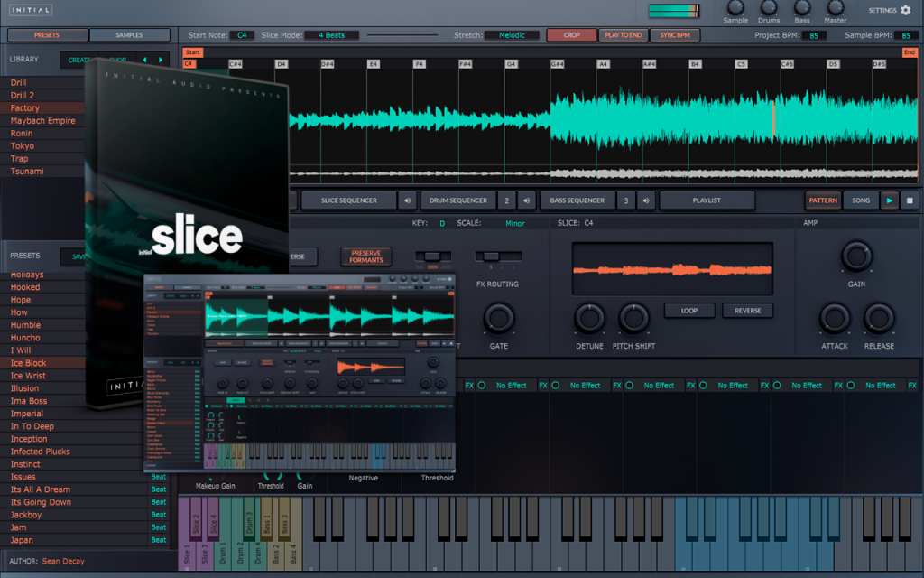This screenshot has height=578, width=924.
Task: Select the Ice Wrist preset
Action: pos(28,376)
